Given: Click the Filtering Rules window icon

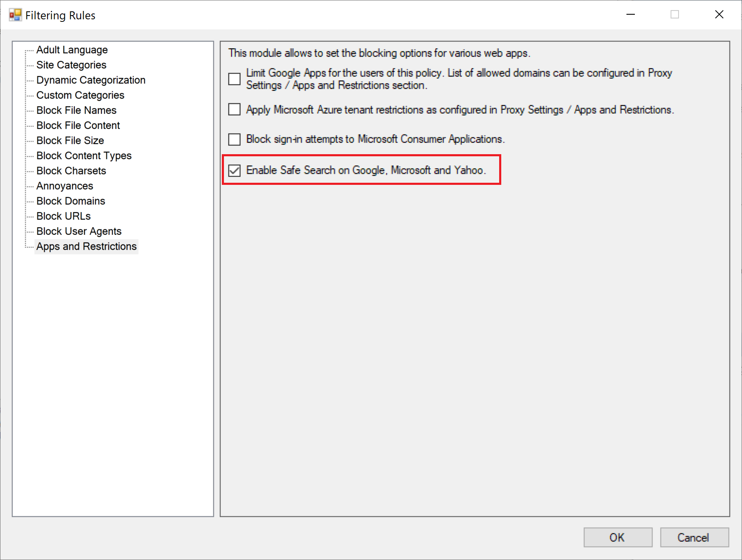Looking at the screenshot, I should click(16, 15).
